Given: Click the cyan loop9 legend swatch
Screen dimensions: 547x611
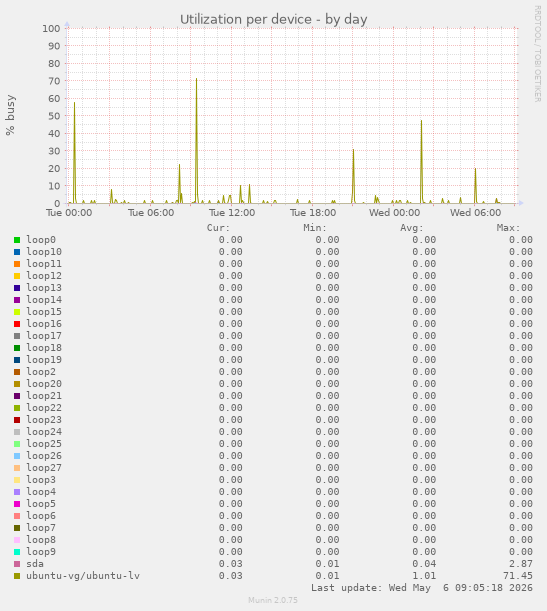Looking at the screenshot, I should click(17, 552).
